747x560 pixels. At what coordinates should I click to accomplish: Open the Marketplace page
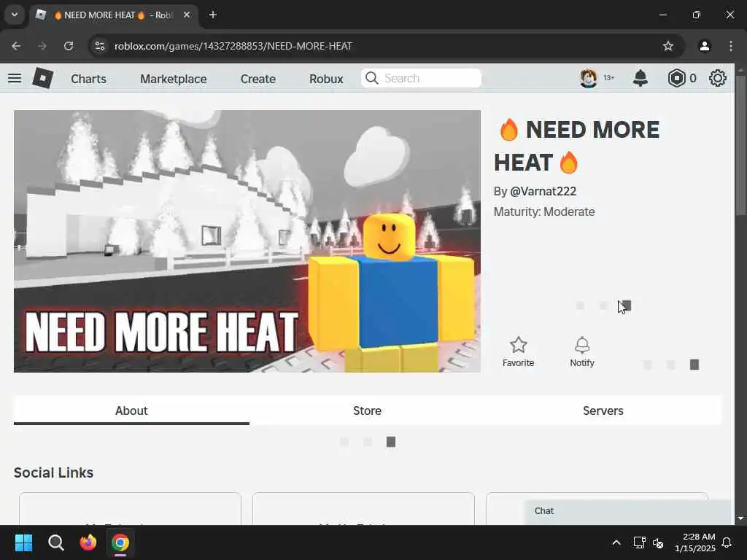[x=174, y=79]
